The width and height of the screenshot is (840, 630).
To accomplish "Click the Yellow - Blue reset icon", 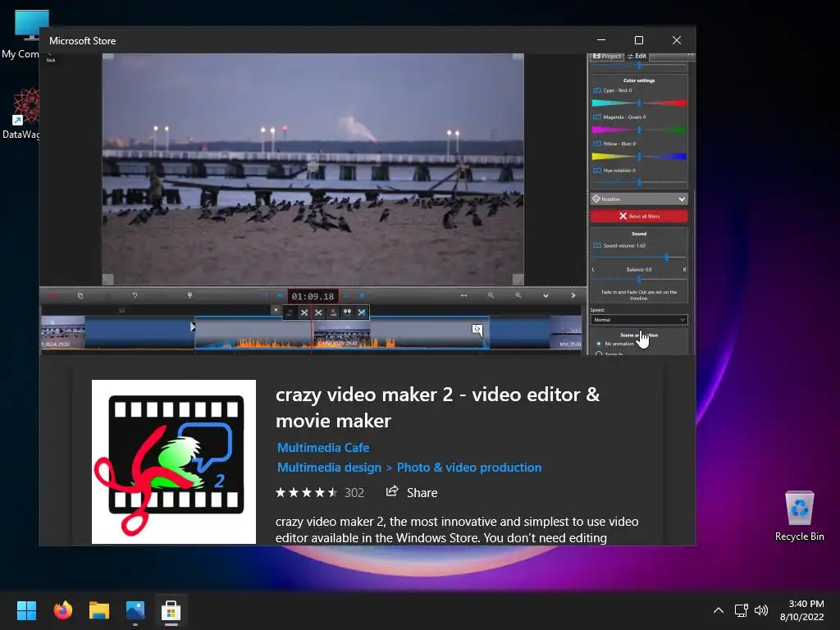I will click(597, 144).
